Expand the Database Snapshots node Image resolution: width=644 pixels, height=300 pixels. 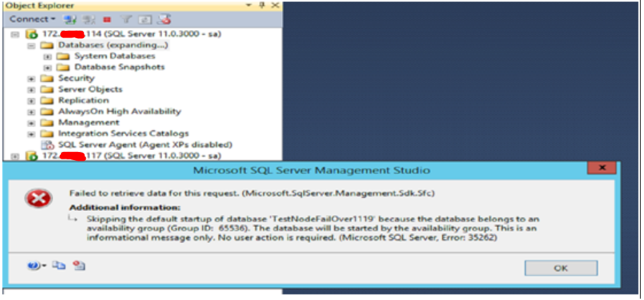[47, 68]
